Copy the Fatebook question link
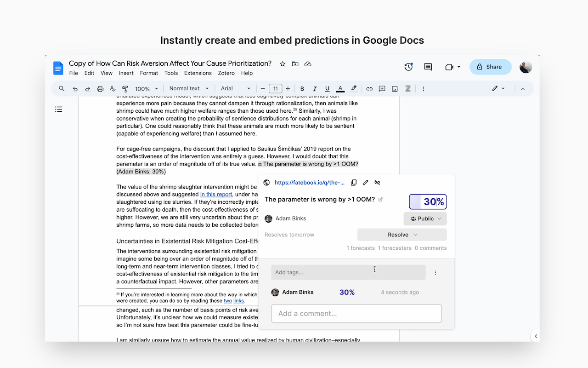588x368 pixels. click(354, 183)
